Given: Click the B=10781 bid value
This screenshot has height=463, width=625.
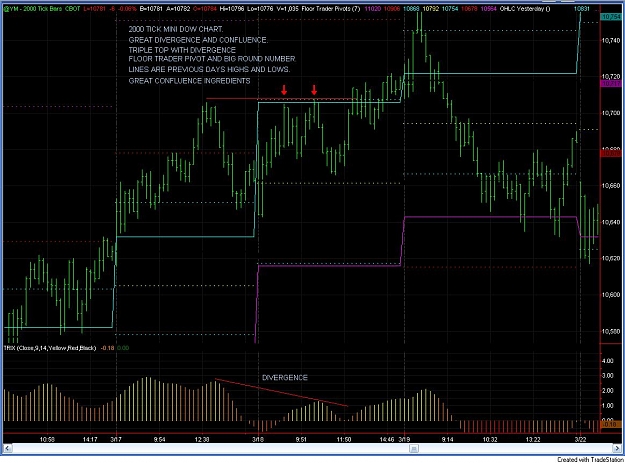Looking at the screenshot, I should pos(151,8).
